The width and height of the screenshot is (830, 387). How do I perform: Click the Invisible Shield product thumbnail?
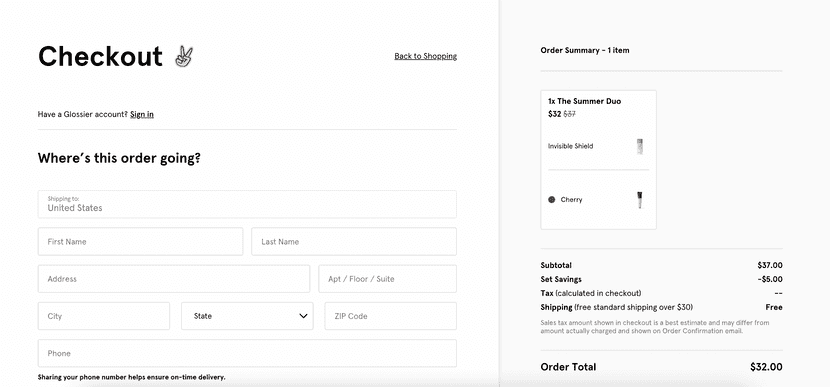pos(640,146)
